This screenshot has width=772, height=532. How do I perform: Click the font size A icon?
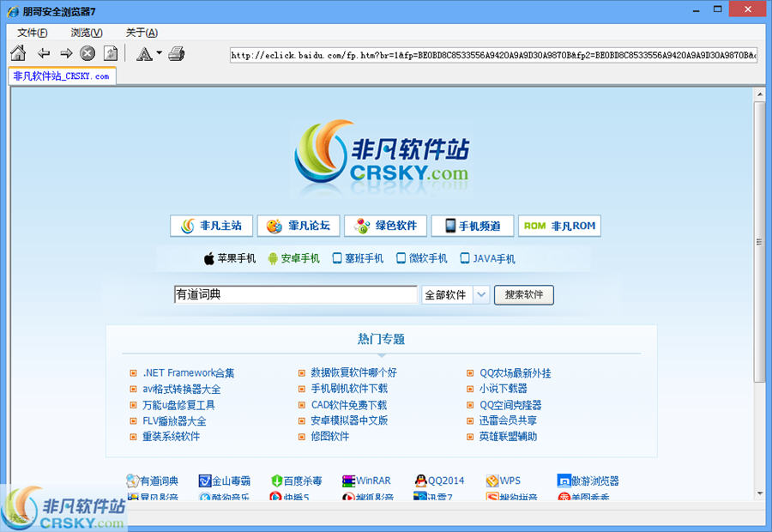pos(144,54)
